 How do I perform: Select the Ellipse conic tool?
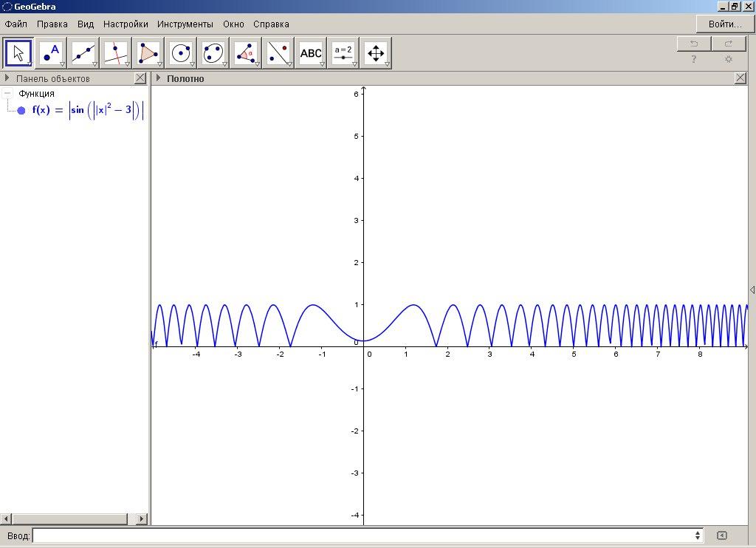213,52
